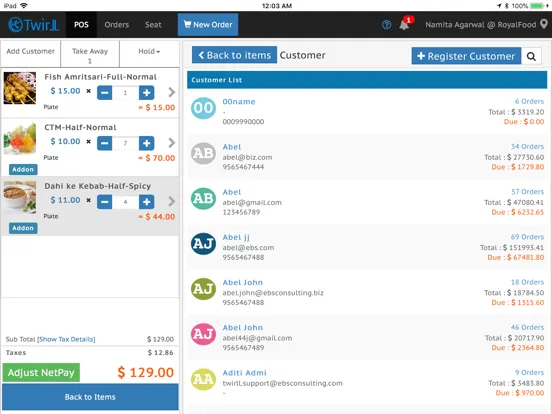The image size is (552, 414).
Task: Click Register Customer button
Action: (x=466, y=56)
